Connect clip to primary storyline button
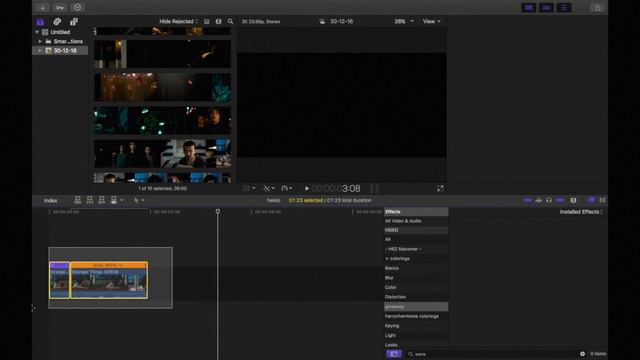Image resolution: width=640 pixels, height=360 pixels. point(78,200)
